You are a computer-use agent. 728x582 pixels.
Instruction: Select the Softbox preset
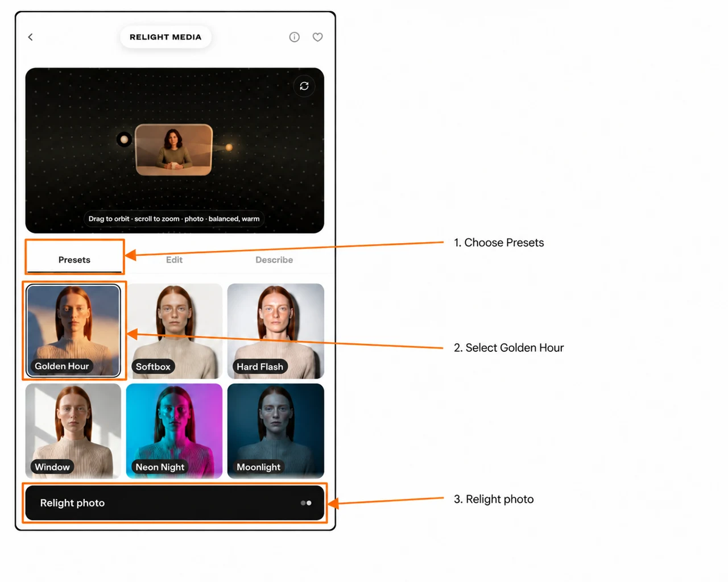click(x=174, y=331)
